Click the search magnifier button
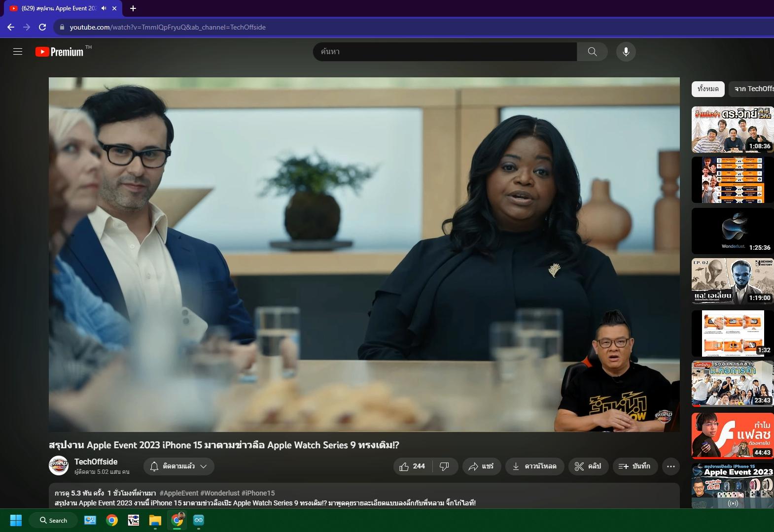The height and width of the screenshot is (532, 774). pyautogui.click(x=592, y=52)
